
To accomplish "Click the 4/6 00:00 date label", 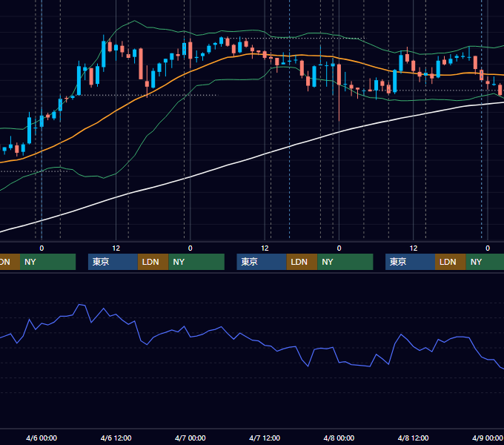I will 42,438.
